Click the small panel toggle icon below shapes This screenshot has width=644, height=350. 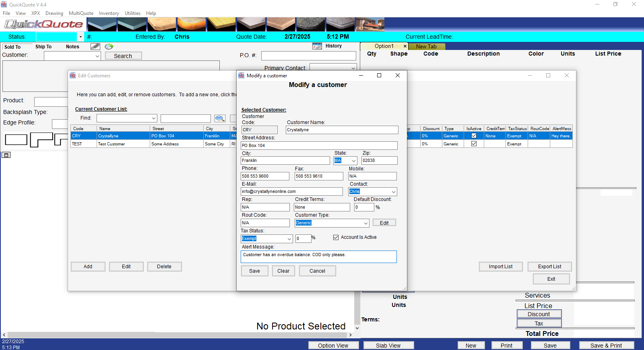tap(6, 155)
